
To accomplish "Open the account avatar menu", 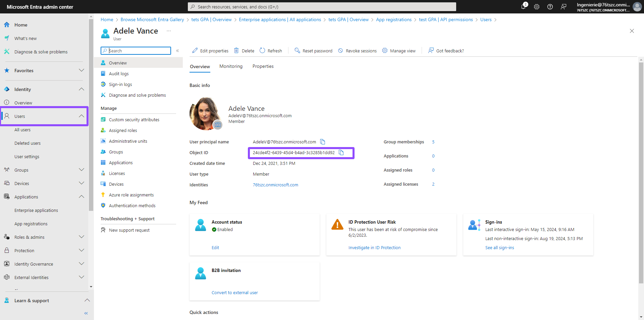I will [637, 7].
